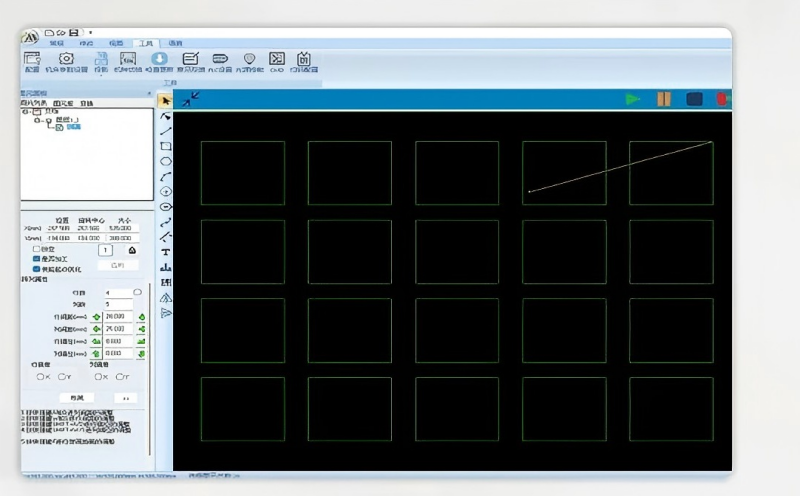
Task: Select the Text (T) tool
Action: [166, 252]
